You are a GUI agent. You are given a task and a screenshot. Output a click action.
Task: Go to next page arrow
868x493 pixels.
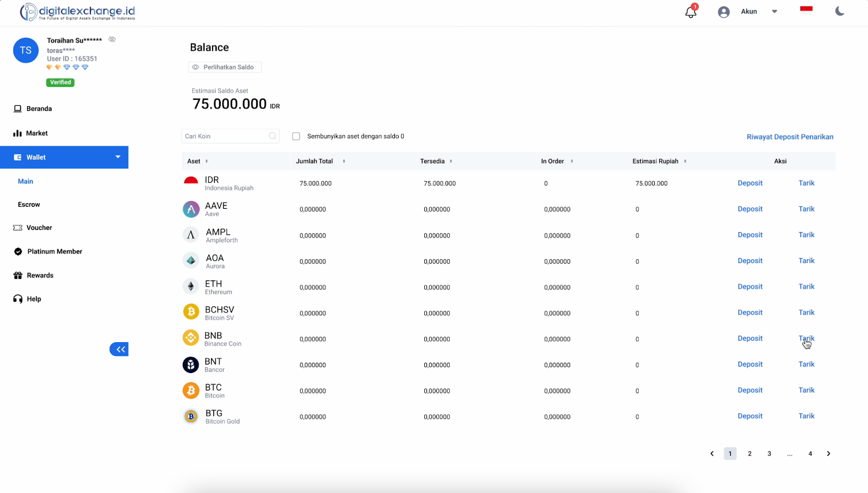tap(828, 453)
